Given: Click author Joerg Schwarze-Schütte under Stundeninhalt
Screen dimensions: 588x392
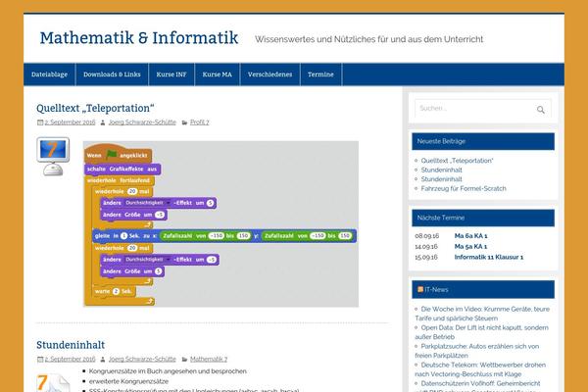Looking at the screenshot, I should click(x=142, y=359).
